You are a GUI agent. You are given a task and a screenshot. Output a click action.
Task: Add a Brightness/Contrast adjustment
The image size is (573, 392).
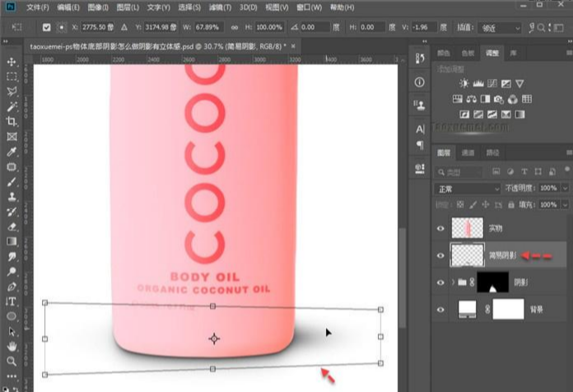(x=464, y=83)
